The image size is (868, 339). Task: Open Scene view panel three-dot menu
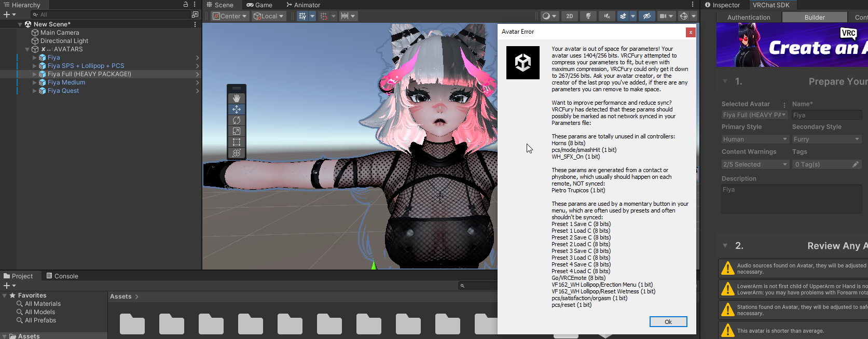(692, 5)
